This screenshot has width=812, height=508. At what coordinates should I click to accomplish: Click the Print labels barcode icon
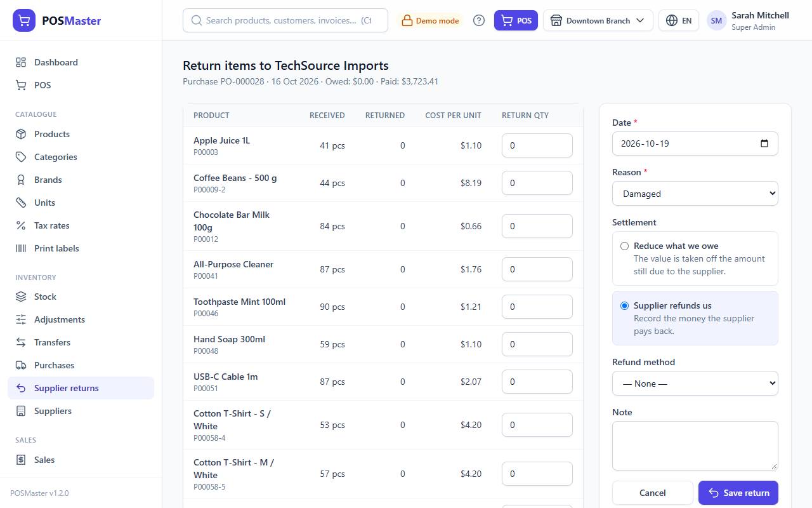[21, 248]
